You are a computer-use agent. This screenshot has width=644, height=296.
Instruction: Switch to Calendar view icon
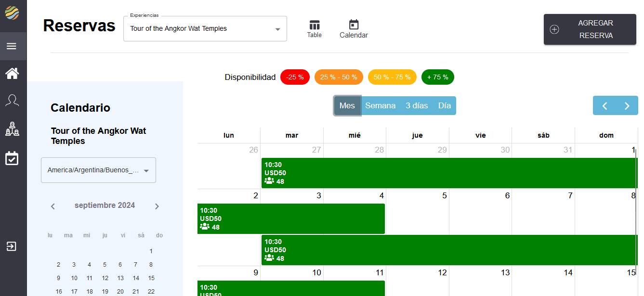[354, 29]
